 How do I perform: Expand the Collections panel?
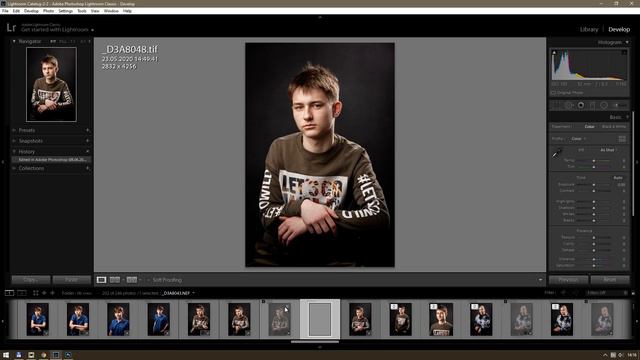(14, 168)
